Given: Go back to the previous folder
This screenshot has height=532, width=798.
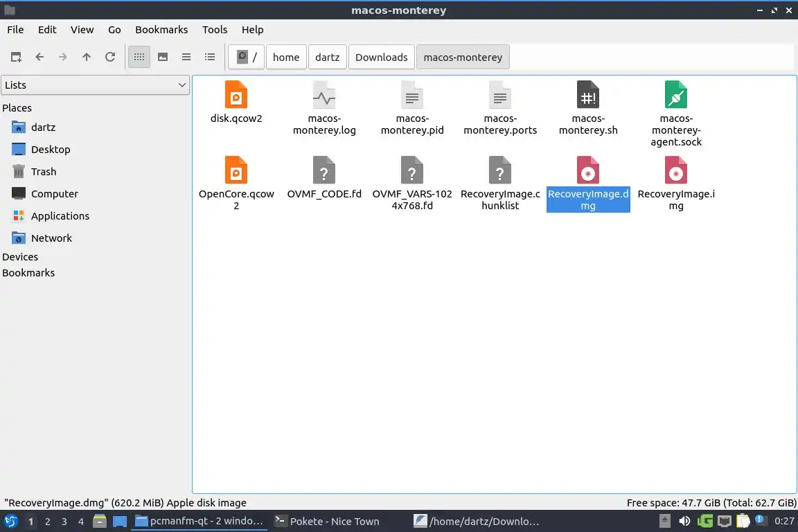Looking at the screenshot, I should pos(39,57).
